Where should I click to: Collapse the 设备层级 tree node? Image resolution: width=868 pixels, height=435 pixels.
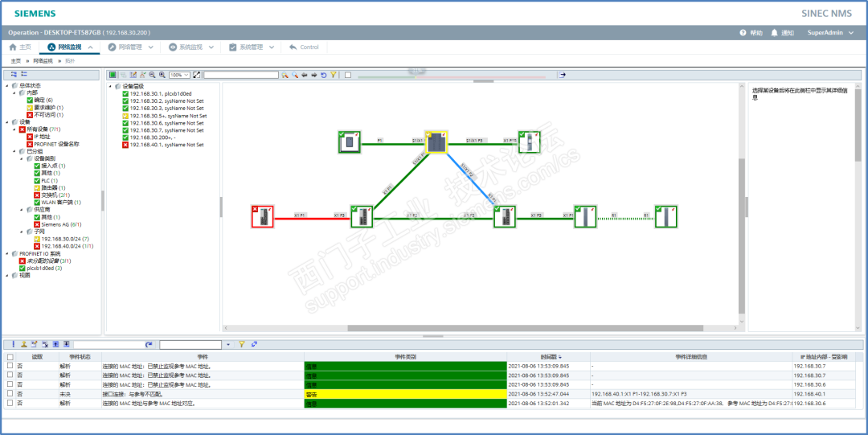coord(111,87)
